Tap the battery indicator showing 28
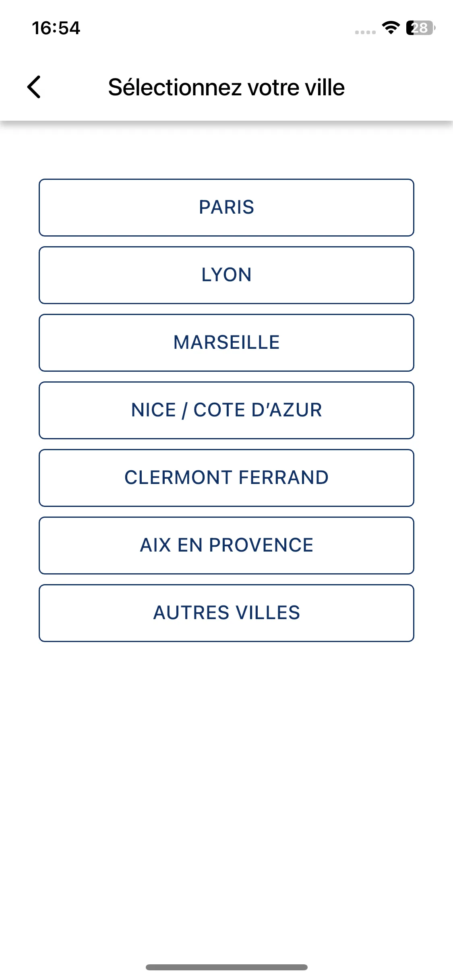This screenshot has height=980, width=453. 421,28
